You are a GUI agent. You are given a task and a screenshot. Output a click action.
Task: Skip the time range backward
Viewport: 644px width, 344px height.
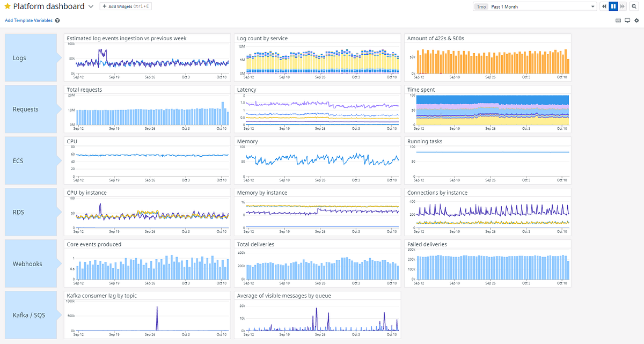coord(604,6)
